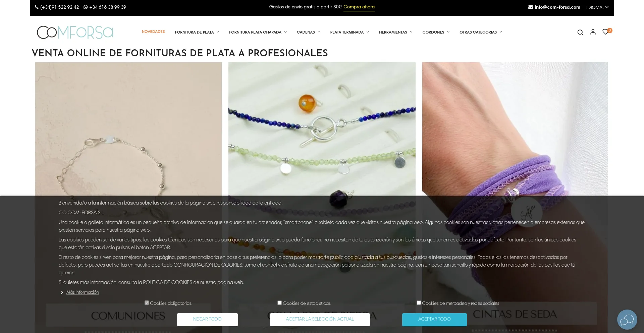Expand the Fornitura de Plata menu
Image resolution: width=644 pixels, height=333 pixels.
[197, 32]
